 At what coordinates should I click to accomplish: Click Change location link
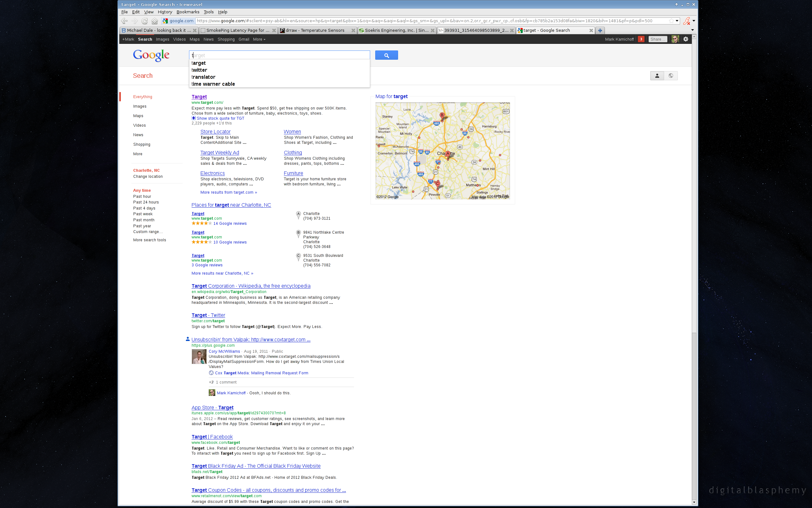(147, 177)
